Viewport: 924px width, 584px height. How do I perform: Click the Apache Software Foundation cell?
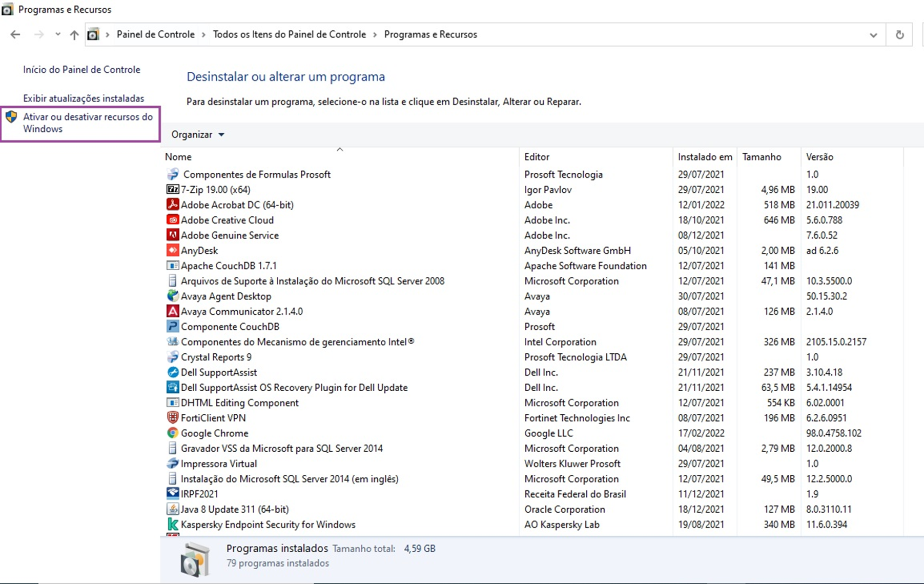click(585, 266)
